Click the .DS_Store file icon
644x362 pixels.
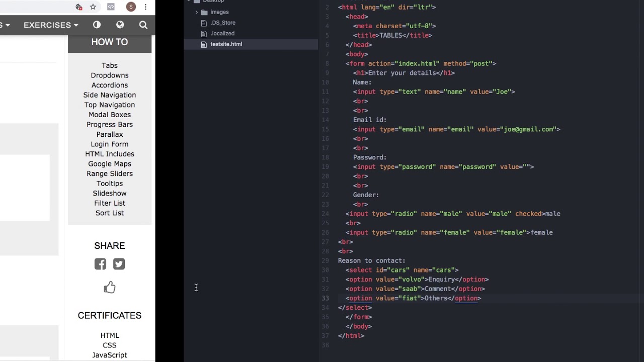(204, 23)
